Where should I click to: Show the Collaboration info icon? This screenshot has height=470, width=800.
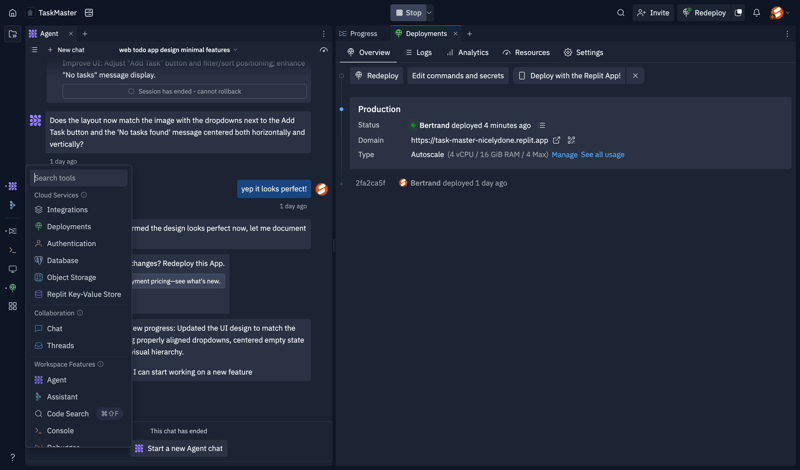tap(80, 313)
